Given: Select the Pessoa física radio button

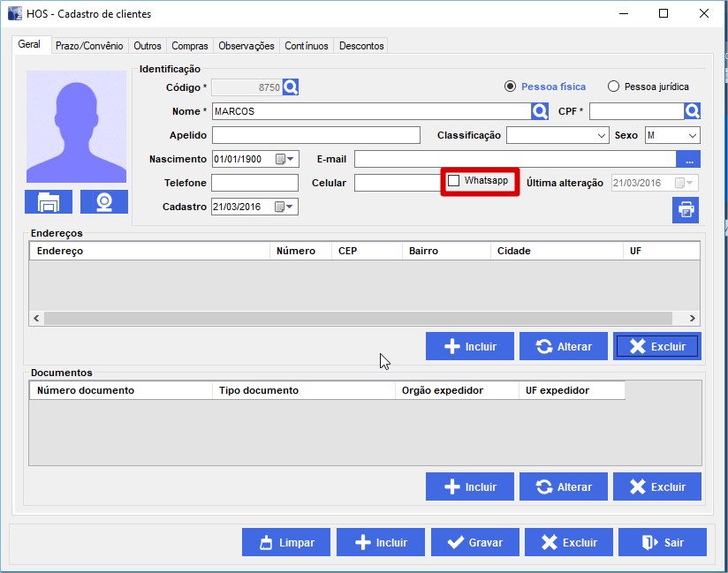Looking at the screenshot, I should [x=510, y=87].
